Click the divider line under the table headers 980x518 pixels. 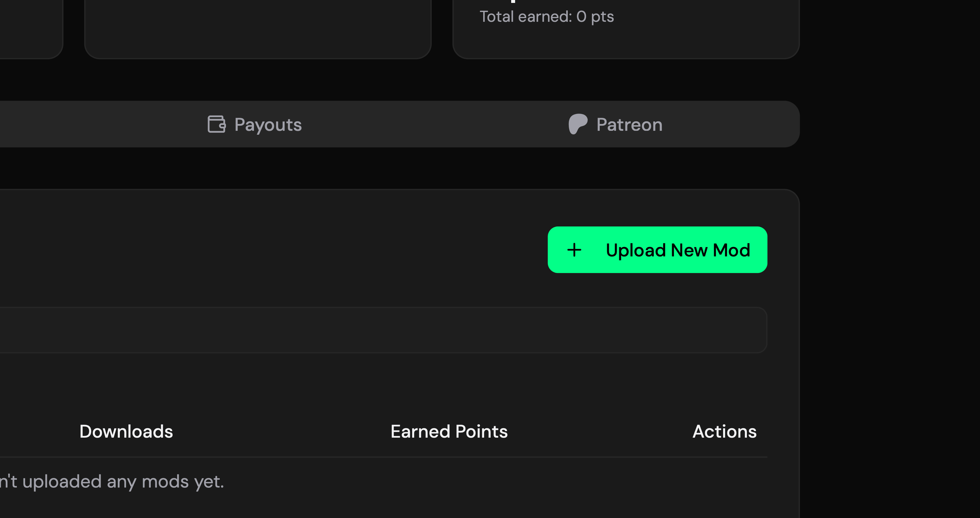point(380,457)
